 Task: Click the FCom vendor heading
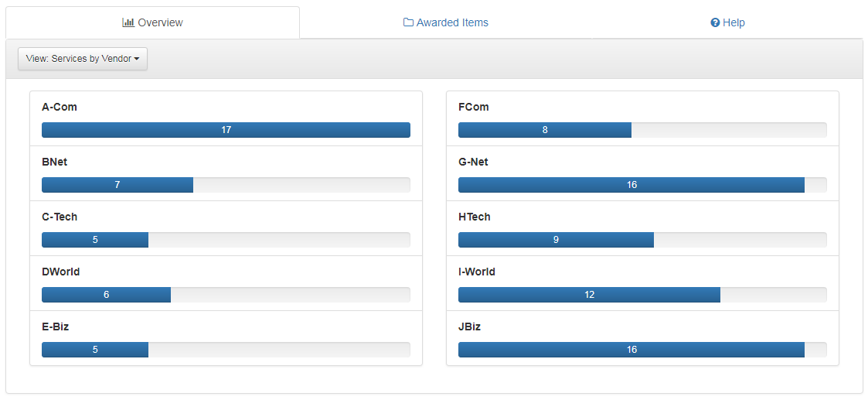coord(473,107)
